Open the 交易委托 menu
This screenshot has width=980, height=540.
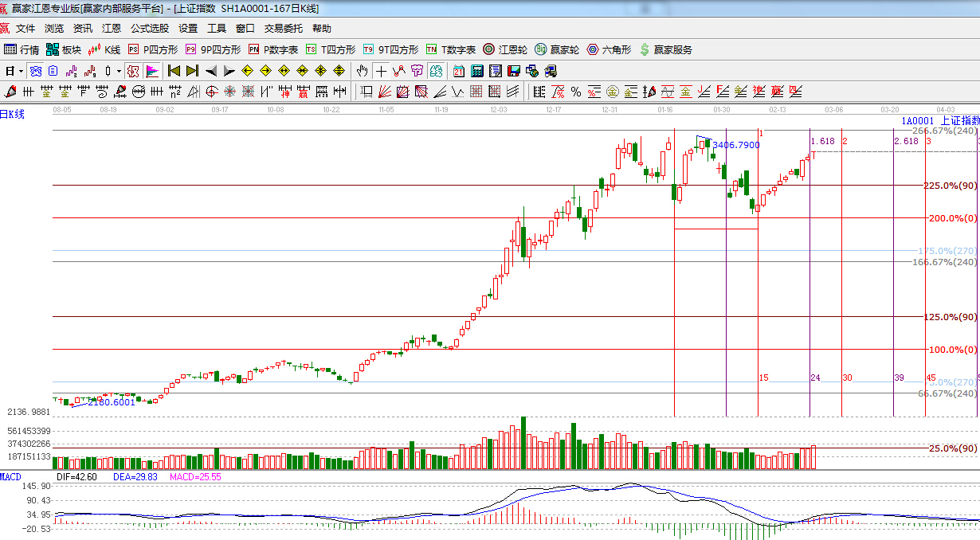coord(284,29)
